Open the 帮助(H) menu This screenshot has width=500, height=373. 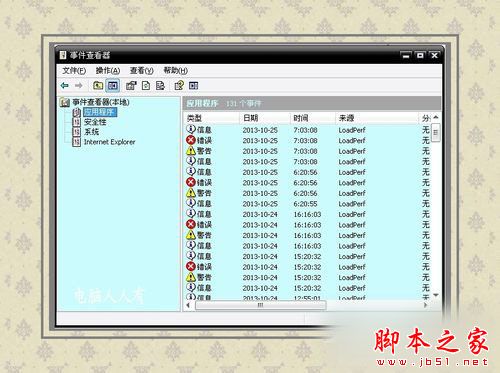point(175,71)
